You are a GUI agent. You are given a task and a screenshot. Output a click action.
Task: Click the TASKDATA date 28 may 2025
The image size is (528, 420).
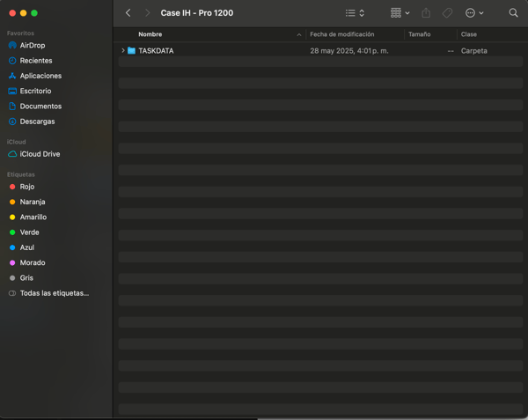click(349, 51)
